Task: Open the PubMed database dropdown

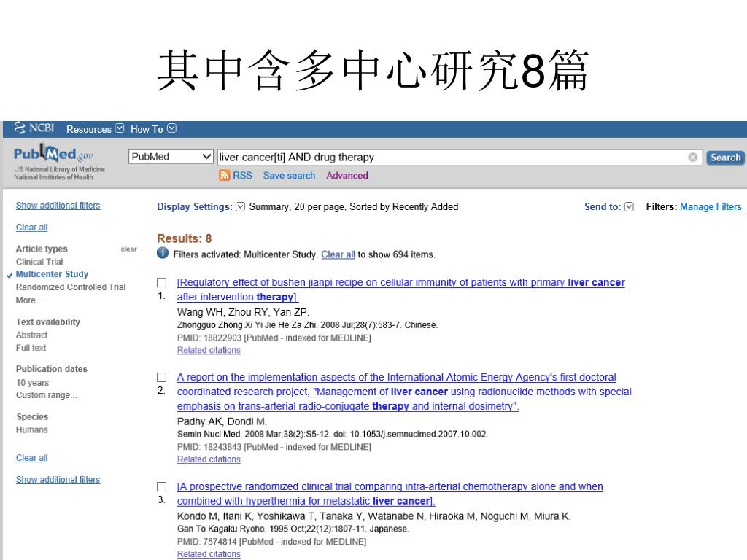Action: (171, 157)
